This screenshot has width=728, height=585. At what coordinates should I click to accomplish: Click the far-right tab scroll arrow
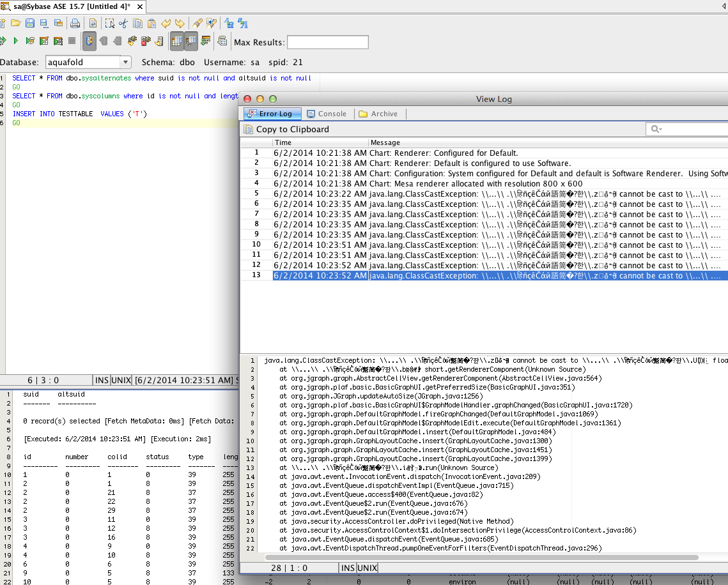[724, 6]
